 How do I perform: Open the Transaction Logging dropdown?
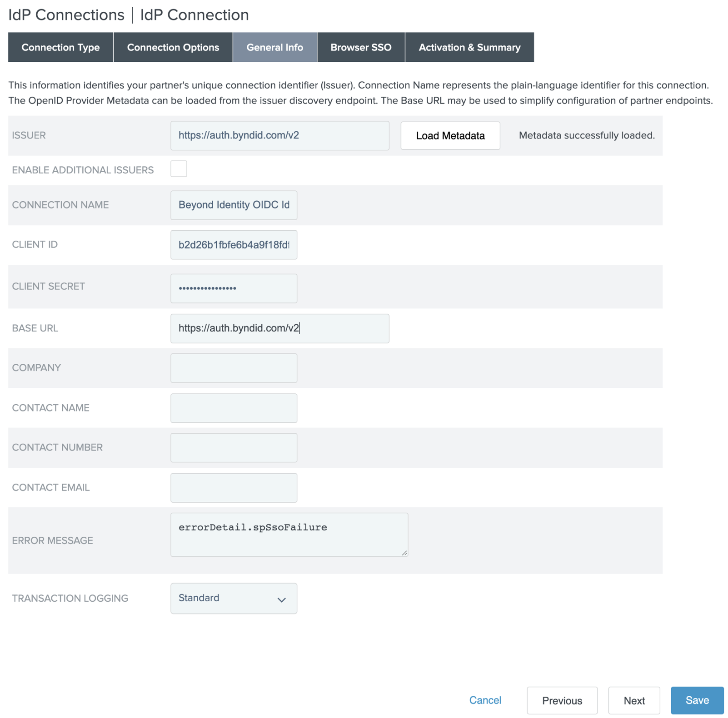pyautogui.click(x=234, y=598)
